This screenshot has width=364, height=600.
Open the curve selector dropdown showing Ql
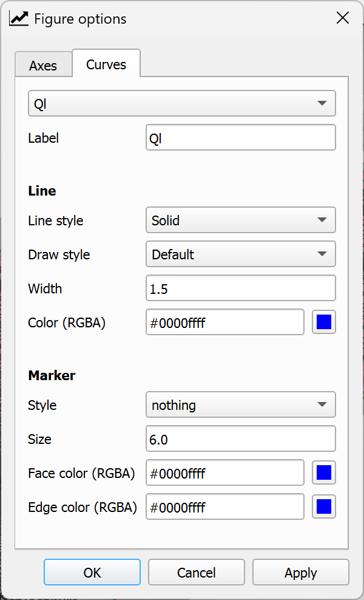181,104
